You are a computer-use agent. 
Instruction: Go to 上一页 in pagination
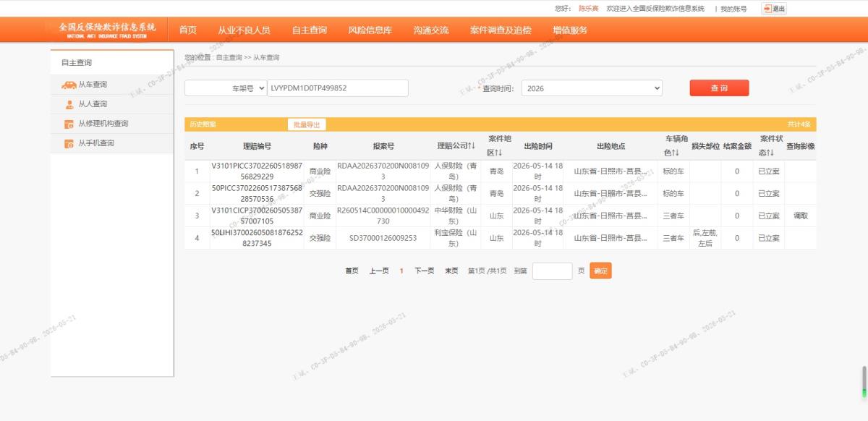[x=379, y=271]
